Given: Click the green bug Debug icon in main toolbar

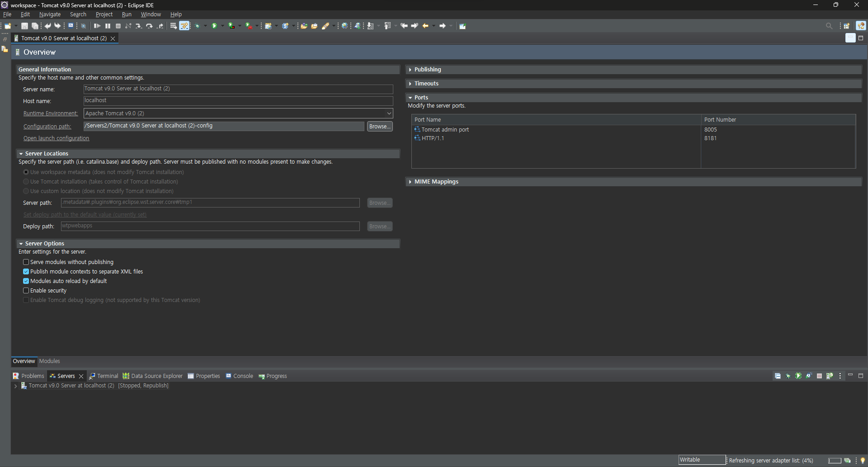Looking at the screenshot, I should click(x=198, y=26).
